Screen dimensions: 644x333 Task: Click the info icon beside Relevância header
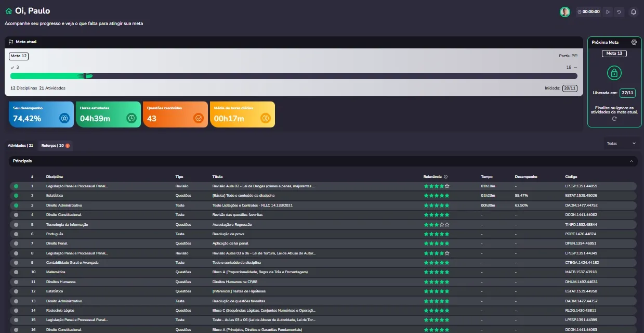tap(446, 177)
